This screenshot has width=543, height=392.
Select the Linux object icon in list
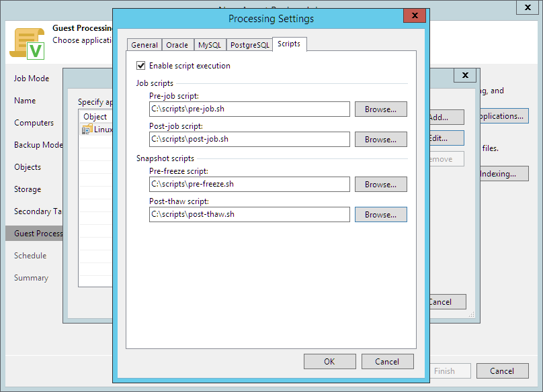(x=87, y=130)
